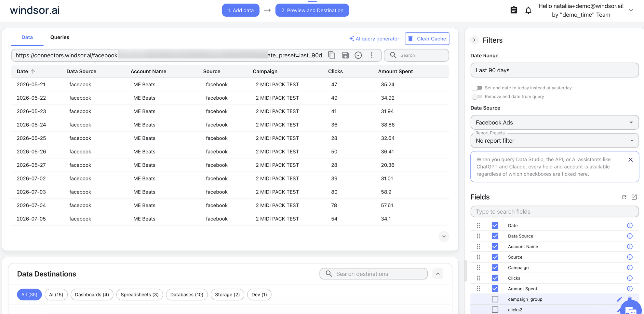This screenshot has width=644, height=314.
Task: Toggle set end date to today
Action: tap(477, 88)
